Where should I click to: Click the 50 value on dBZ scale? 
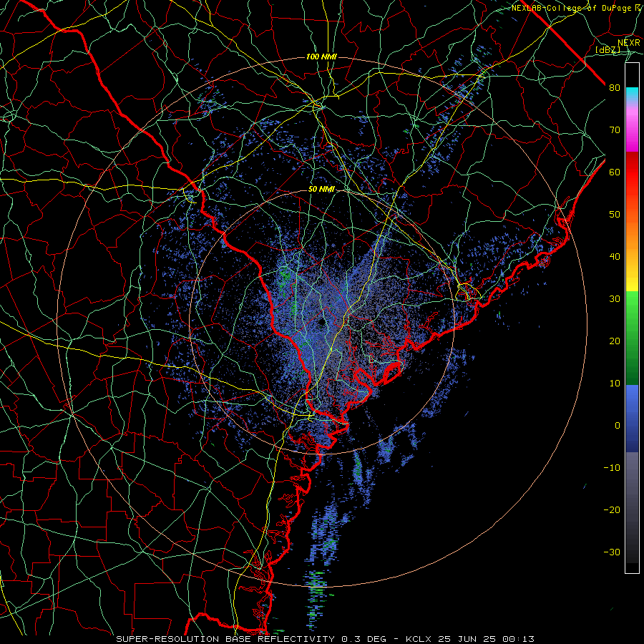pyautogui.click(x=615, y=215)
